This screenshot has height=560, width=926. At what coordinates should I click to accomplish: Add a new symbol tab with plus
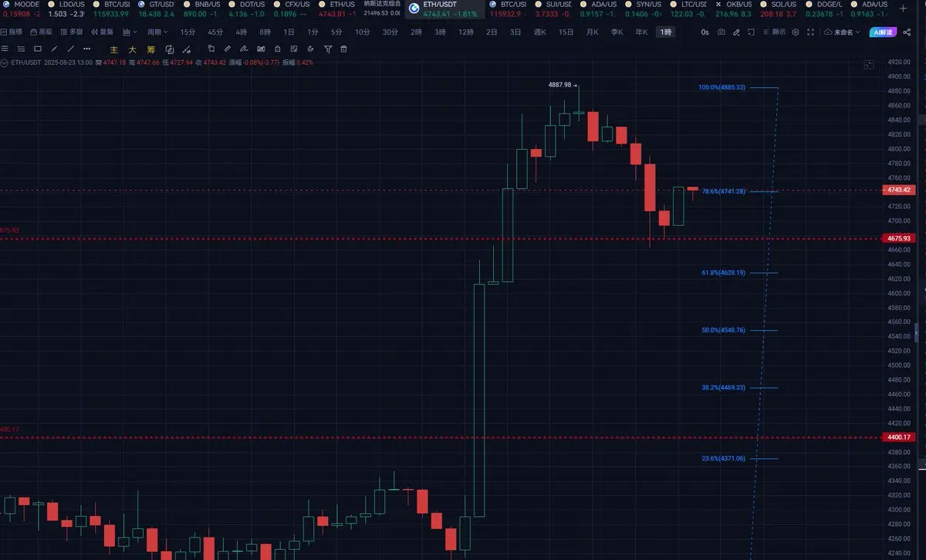tap(903, 8)
